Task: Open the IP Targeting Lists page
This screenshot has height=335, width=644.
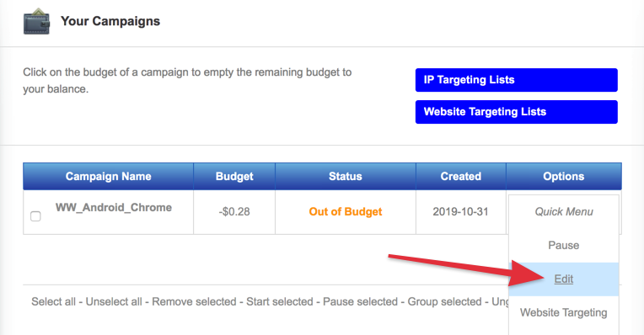Action: click(x=516, y=80)
